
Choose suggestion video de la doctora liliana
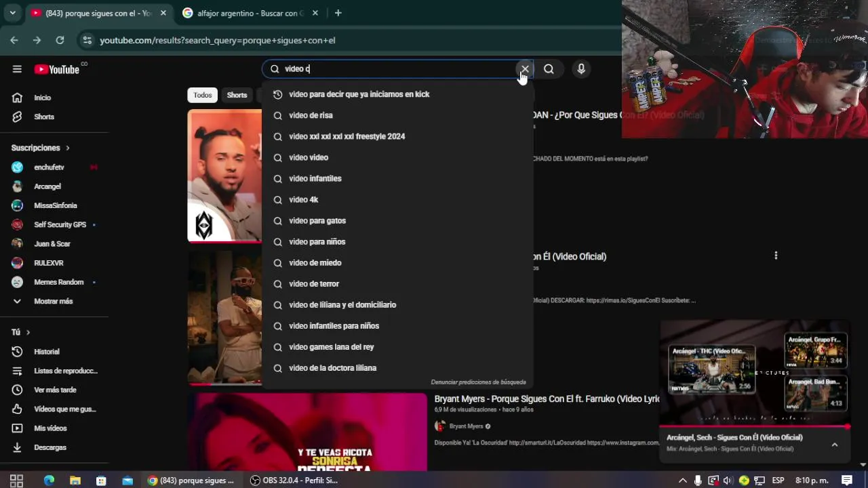point(397,367)
